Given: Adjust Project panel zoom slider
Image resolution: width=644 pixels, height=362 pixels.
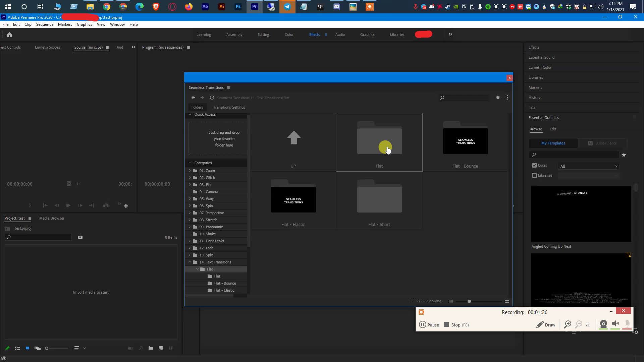Looking at the screenshot, I should (47, 348).
